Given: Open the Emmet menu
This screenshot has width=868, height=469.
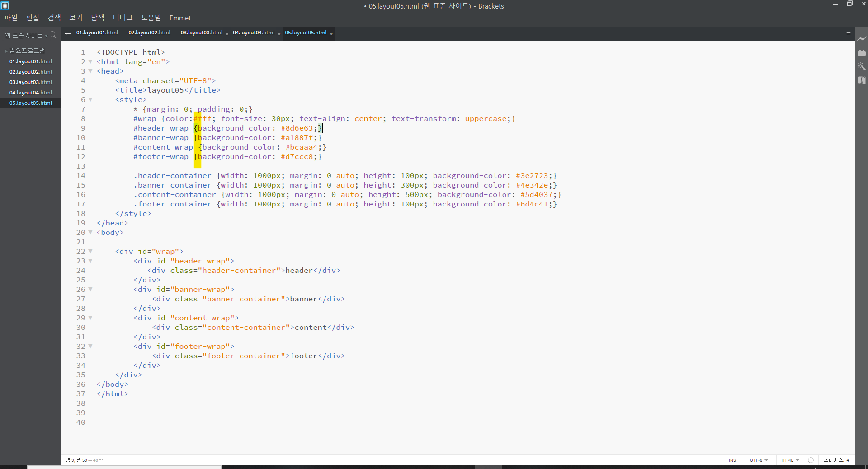Looking at the screenshot, I should pos(180,18).
